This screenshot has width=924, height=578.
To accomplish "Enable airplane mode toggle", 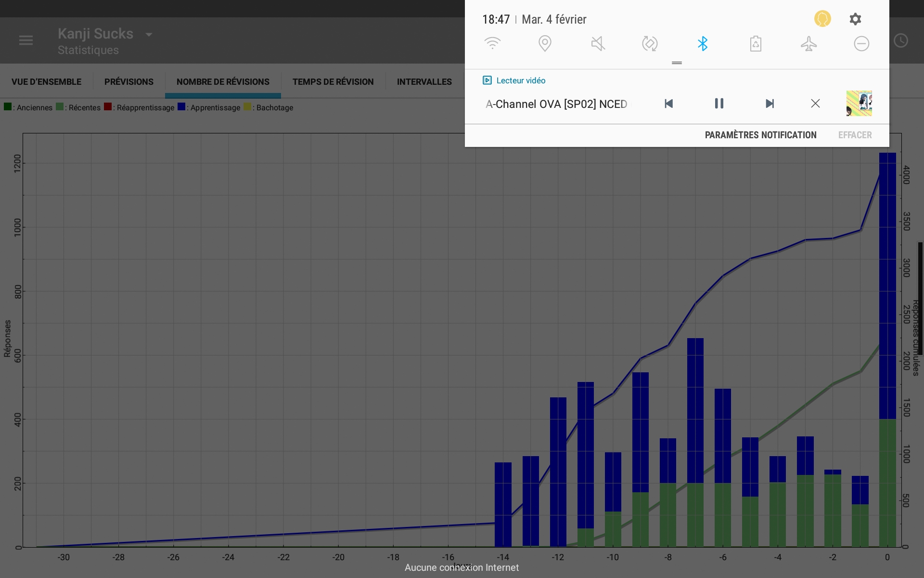I will pos(808,44).
